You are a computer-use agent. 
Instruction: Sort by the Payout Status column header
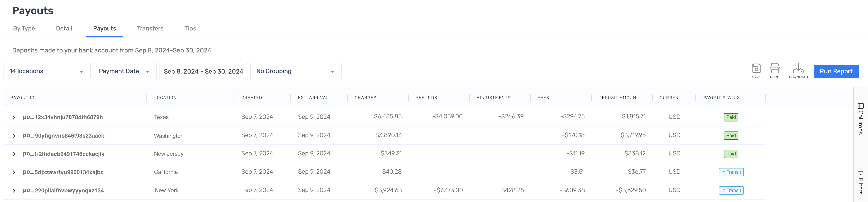(721, 98)
